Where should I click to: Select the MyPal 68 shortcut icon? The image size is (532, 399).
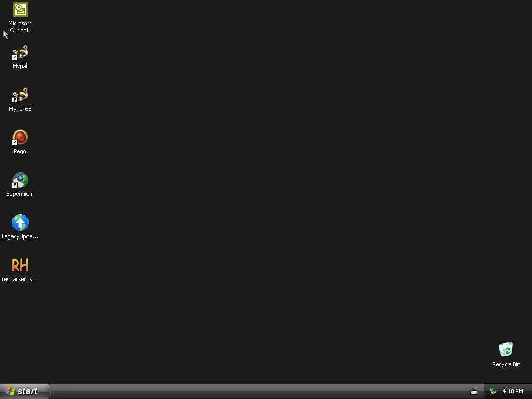tap(20, 95)
